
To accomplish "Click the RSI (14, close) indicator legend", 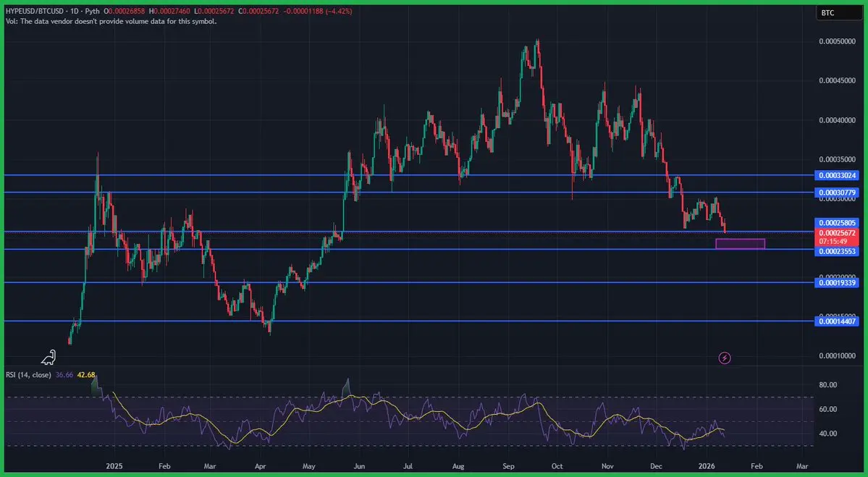I will [28, 375].
